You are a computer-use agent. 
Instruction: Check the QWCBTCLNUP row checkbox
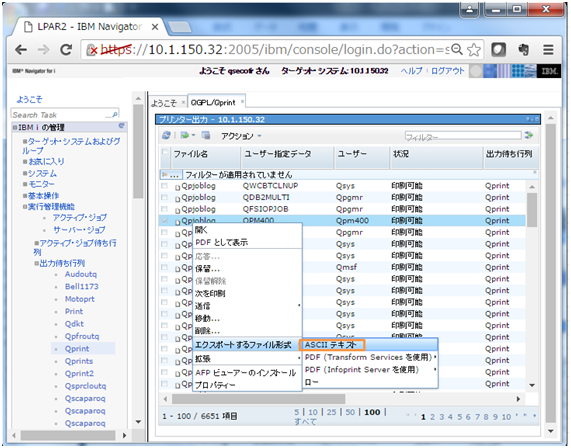coord(165,186)
